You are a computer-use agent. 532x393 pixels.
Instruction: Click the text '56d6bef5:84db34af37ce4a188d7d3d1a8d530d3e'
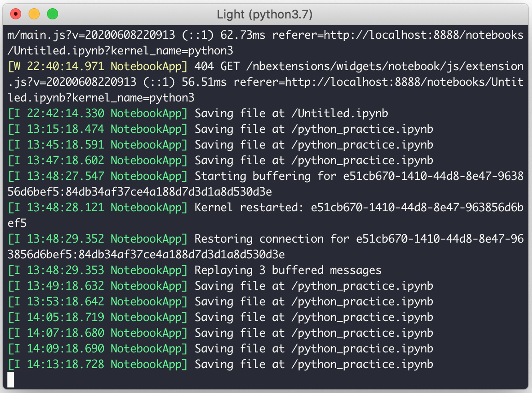(x=140, y=192)
